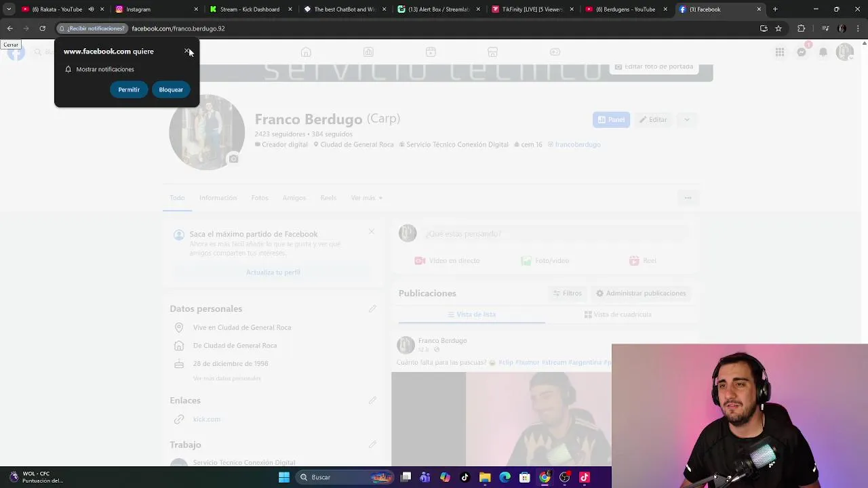Allow notifications with the Permitir button
The image size is (868, 488).
point(129,89)
